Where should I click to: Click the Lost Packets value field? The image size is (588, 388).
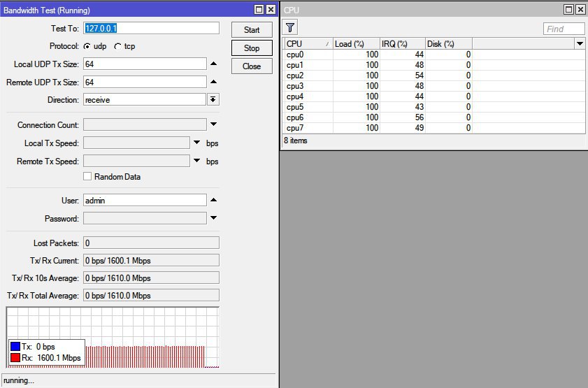click(151, 243)
